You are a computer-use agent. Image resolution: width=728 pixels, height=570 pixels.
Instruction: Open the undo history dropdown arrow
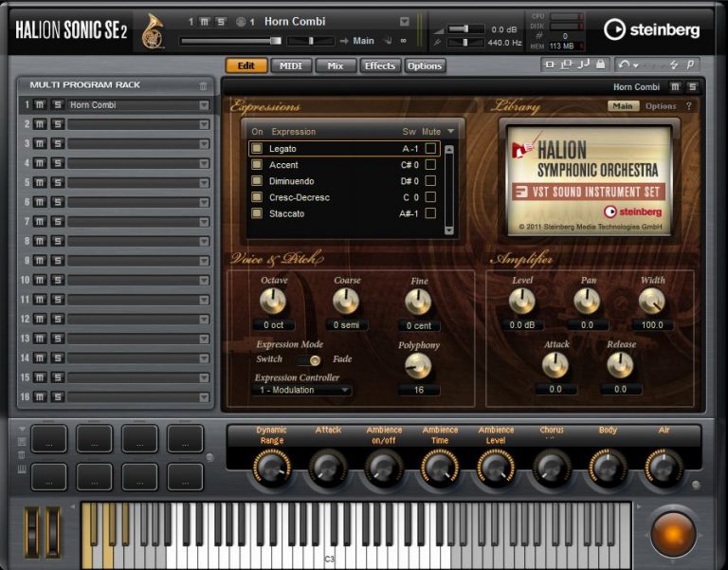pyautogui.click(x=636, y=65)
